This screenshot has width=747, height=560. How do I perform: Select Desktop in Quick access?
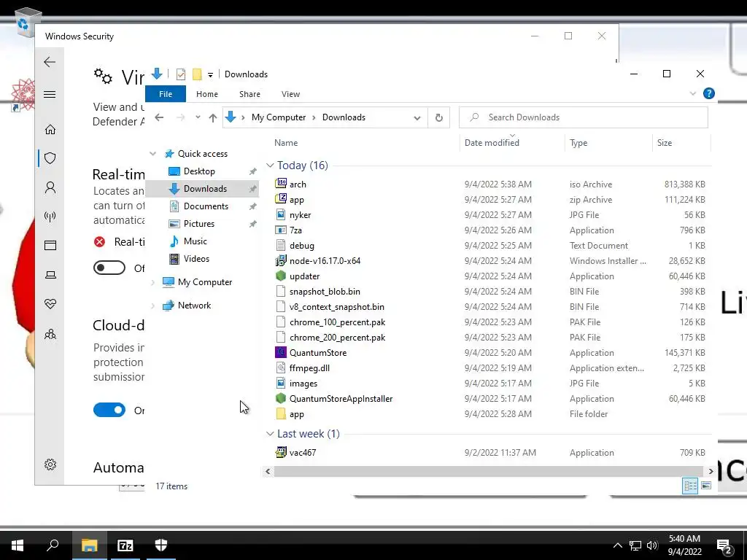(199, 171)
